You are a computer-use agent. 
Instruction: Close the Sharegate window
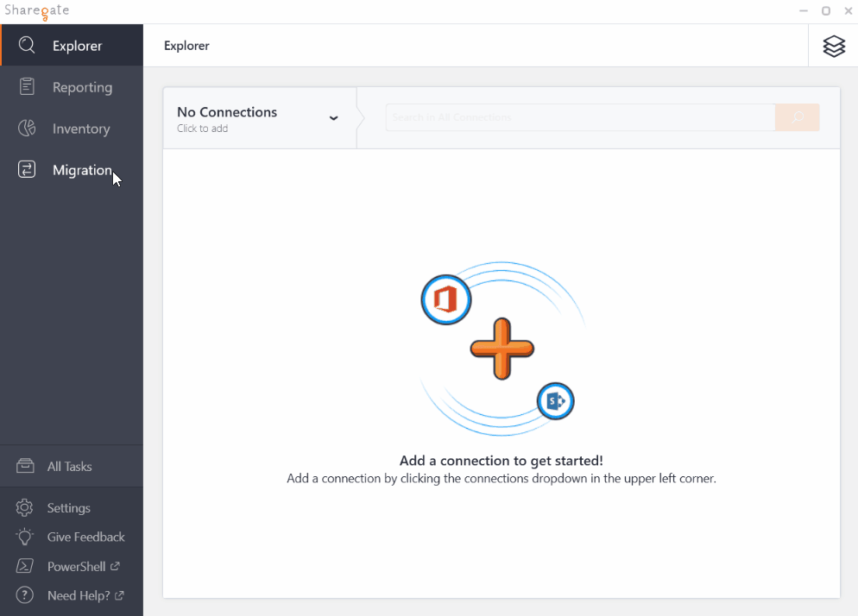pos(849,11)
